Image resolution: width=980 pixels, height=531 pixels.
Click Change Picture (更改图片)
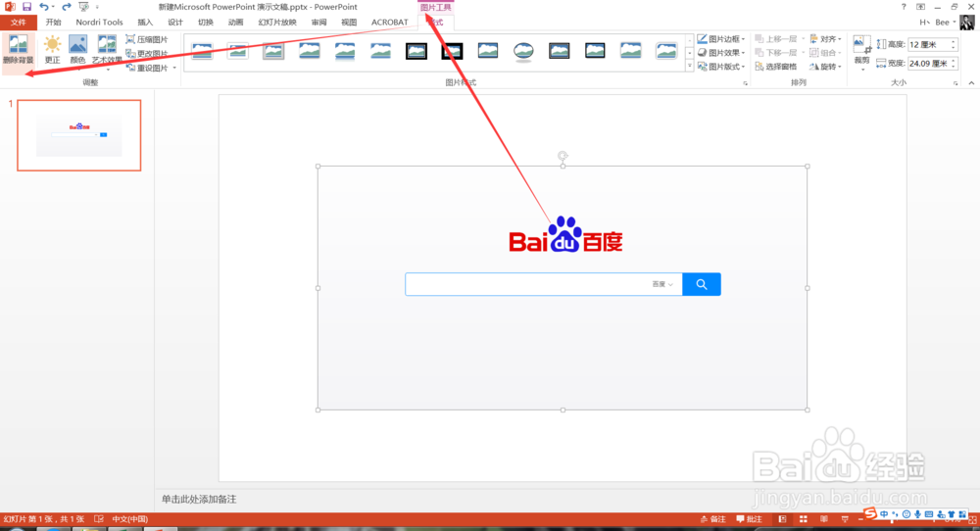point(148,54)
